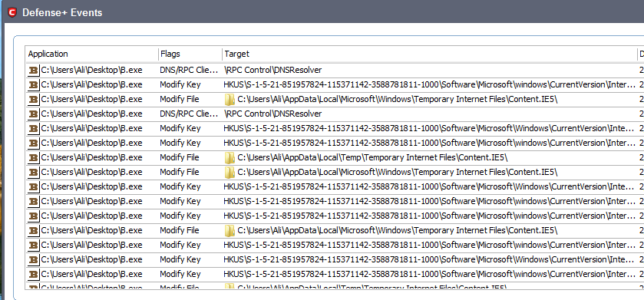Click B.exe icon in the last fully visible Modify Key row
This screenshot has height=300, width=644.
(33, 274)
